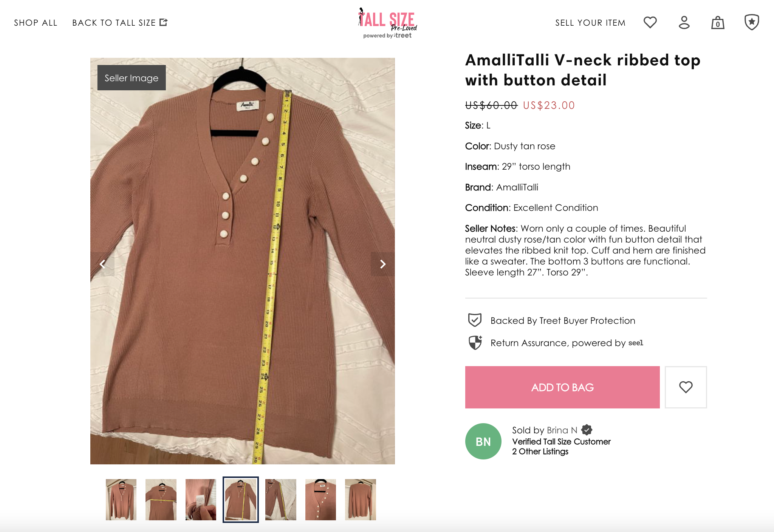
Task: Show next product image with right arrow
Action: 382,264
